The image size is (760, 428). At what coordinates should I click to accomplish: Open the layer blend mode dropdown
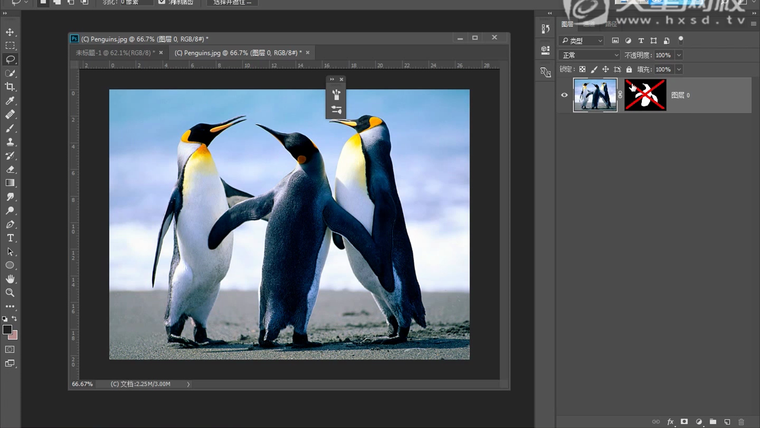click(x=590, y=55)
